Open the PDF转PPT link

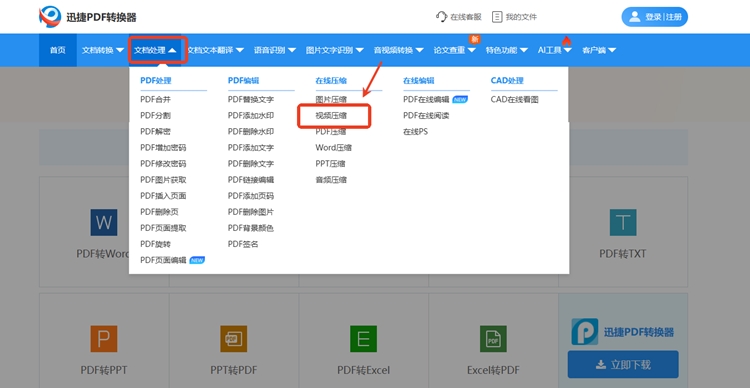pos(104,370)
